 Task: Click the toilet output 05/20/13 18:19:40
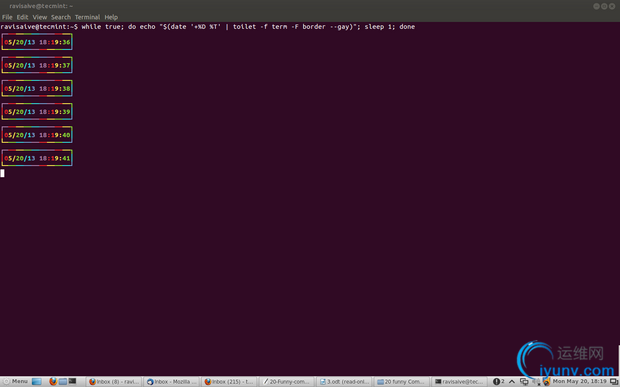coord(37,135)
